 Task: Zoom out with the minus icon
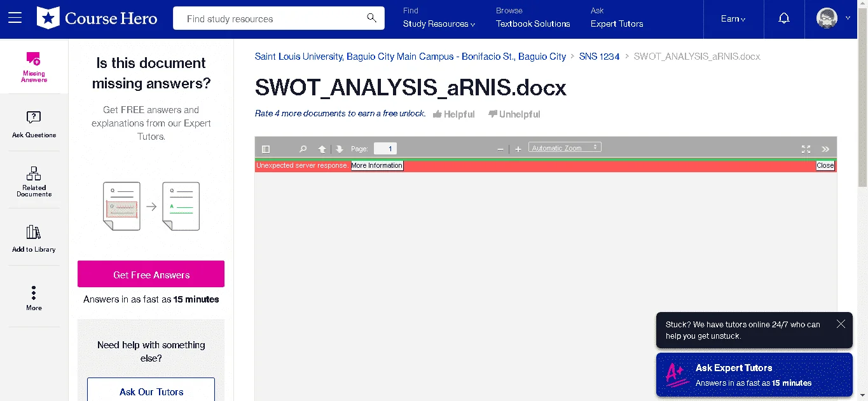click(x=500, y=149)
